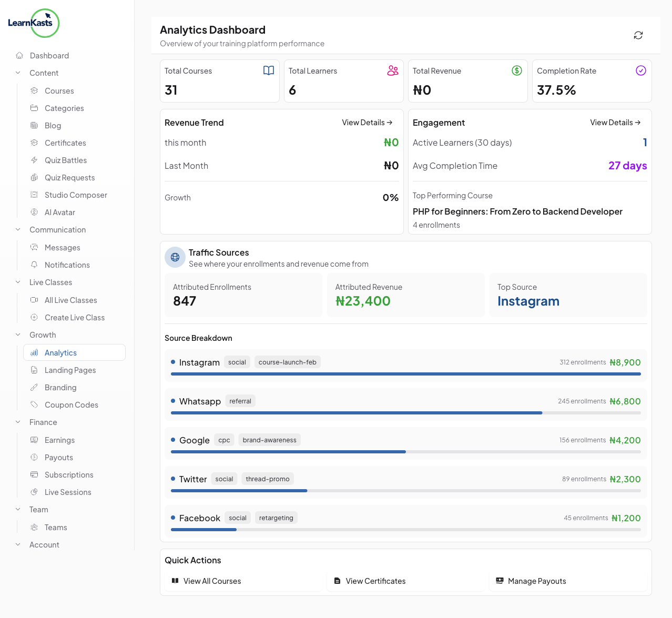This screenshot has width=672, height=618.
Task: Select the PHP for Beginners top course
Action: pos(517,211)
